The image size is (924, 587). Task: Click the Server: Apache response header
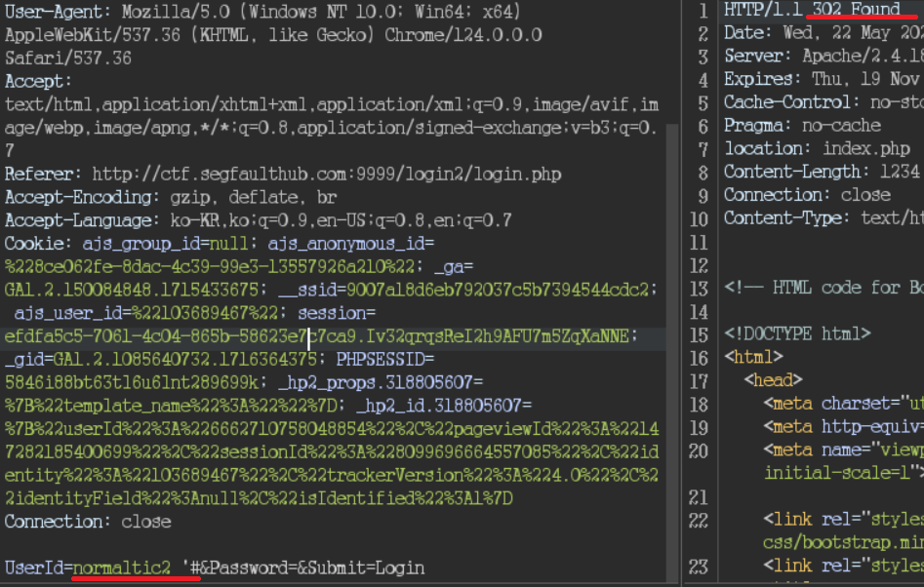coord(824,56)
